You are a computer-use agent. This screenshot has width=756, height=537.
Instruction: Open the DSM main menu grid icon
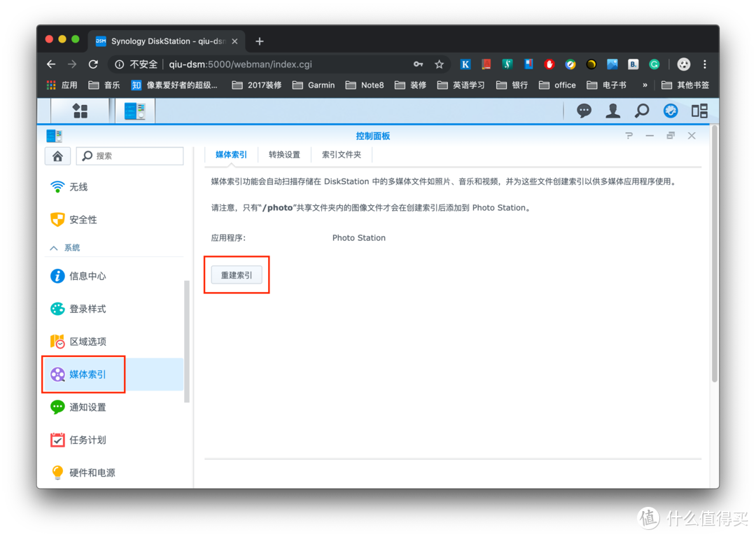click(x=80, y=111)
